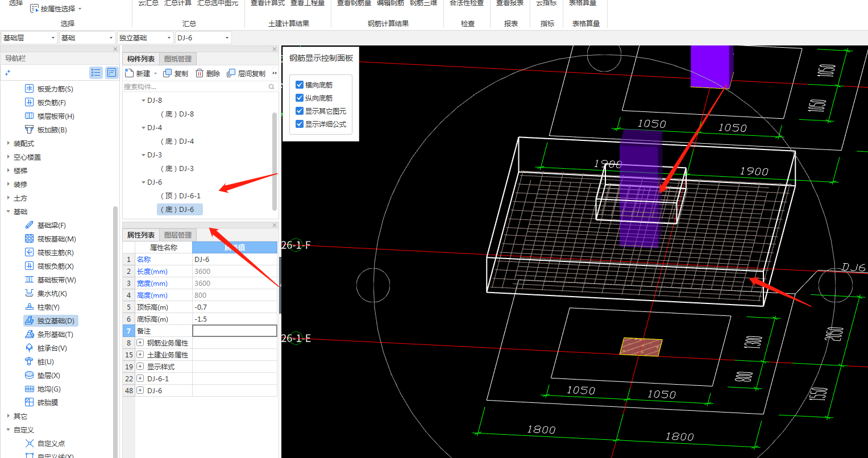
Task: Click the 顶标高(m) value -0.7 cell
Action: pos(235,307)
